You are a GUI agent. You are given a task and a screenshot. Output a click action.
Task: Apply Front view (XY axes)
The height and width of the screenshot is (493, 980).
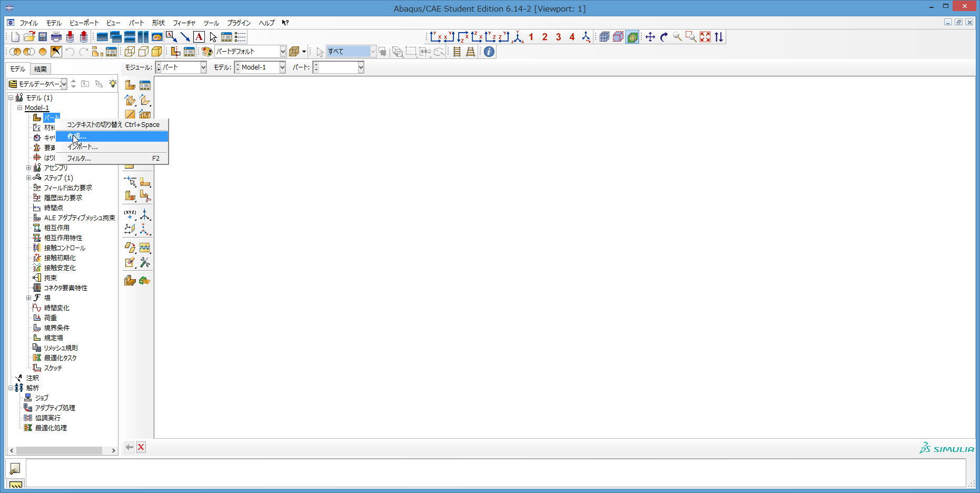[x=435, y=37]
